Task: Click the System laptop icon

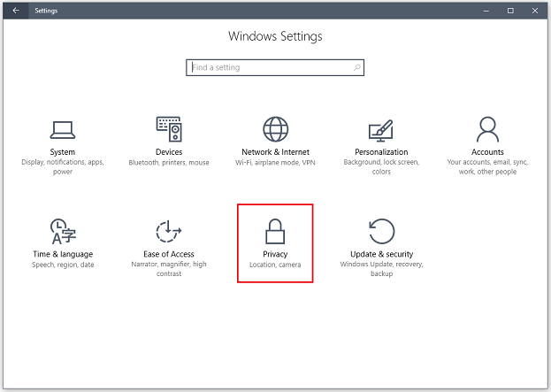Action: pos(63,129)
